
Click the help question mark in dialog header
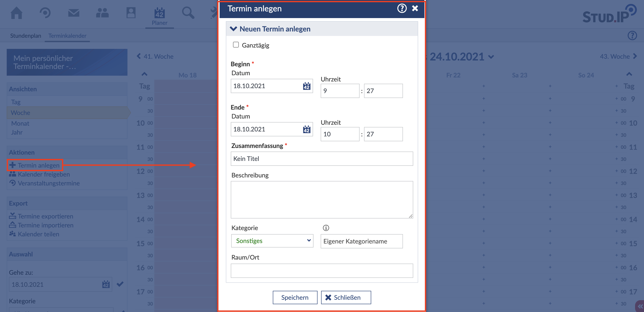402,8
